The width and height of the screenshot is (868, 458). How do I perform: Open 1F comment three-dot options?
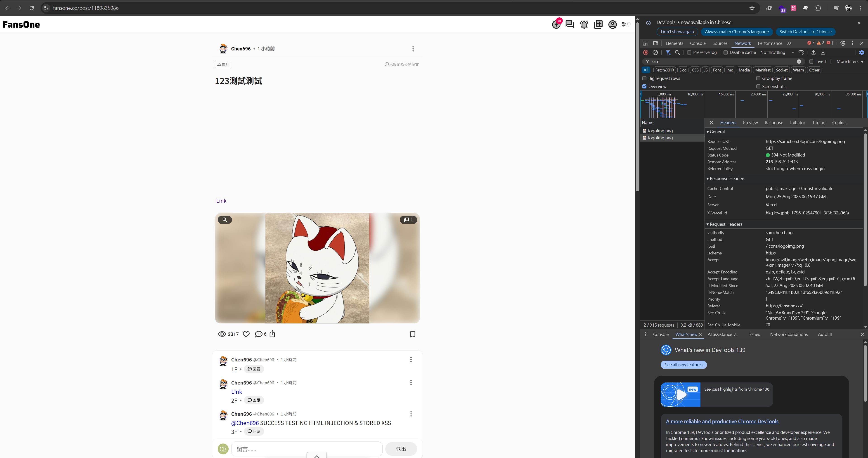411,360
